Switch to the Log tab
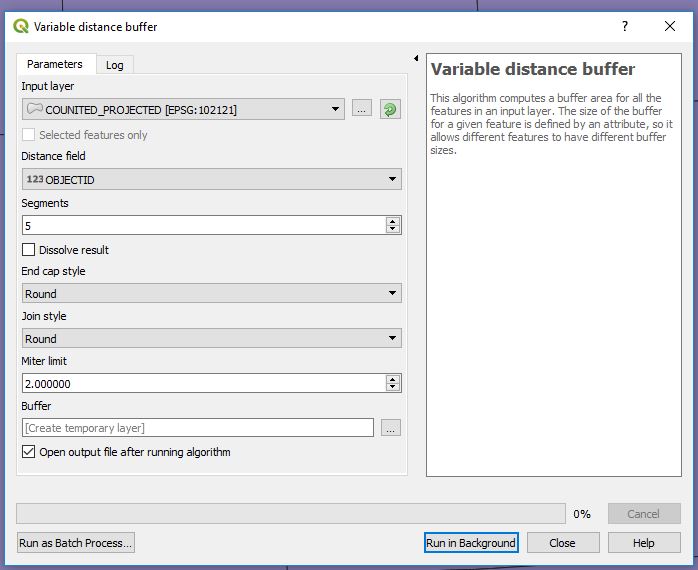Screen dimensions: 698x570 click(x=115, y=65)
